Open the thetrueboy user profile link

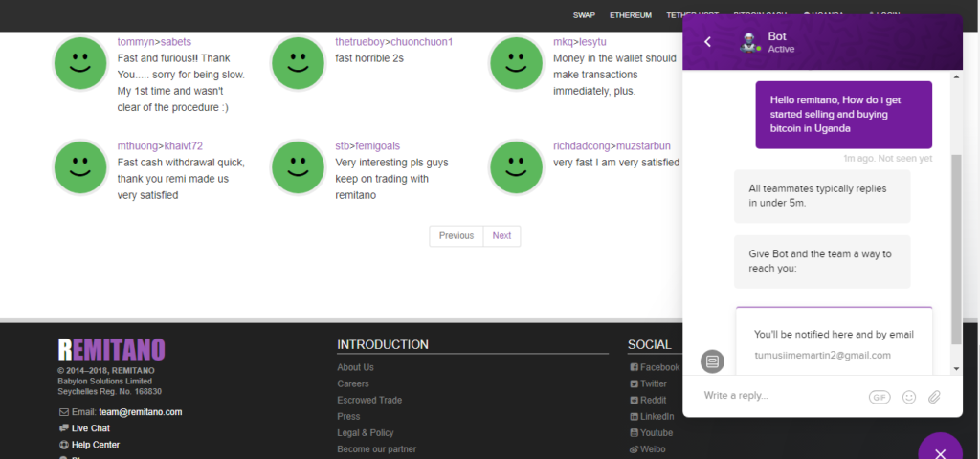pos(360,42)
